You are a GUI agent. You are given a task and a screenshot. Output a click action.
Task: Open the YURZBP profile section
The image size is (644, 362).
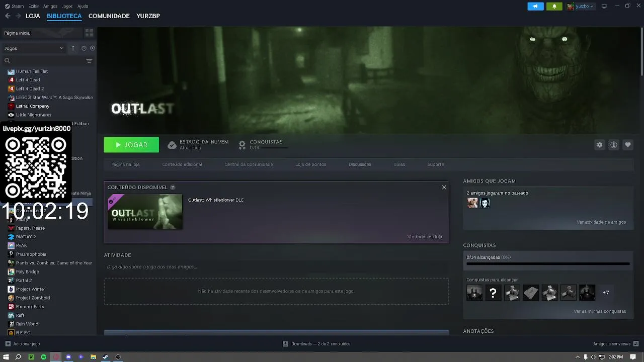(148, 16)
